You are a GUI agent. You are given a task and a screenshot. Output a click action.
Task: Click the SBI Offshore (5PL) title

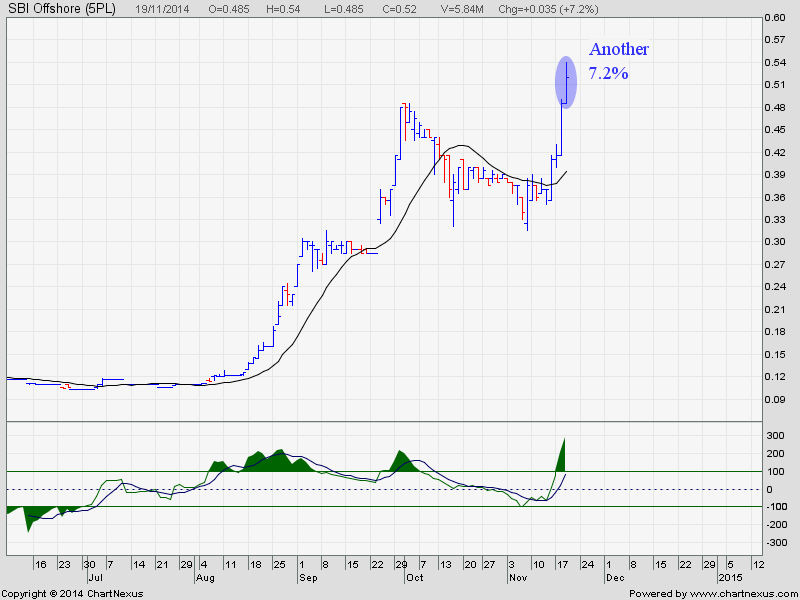coord(62,9)
